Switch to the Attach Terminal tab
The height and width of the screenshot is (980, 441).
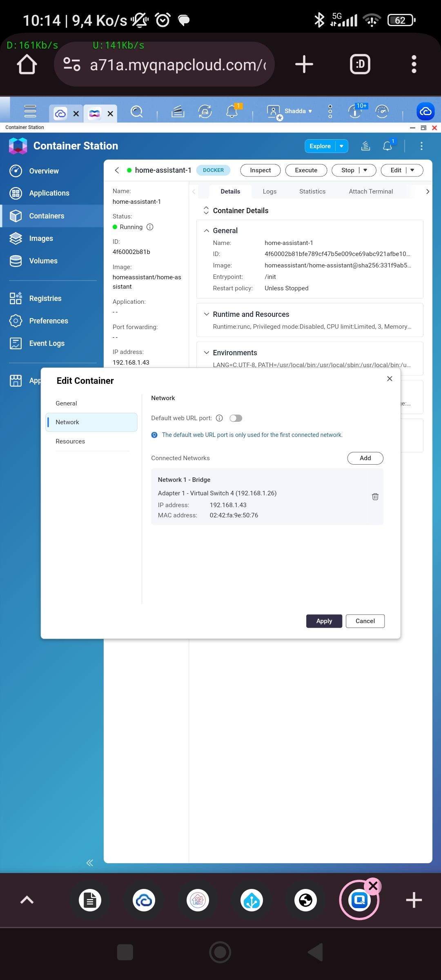(371, 192)
